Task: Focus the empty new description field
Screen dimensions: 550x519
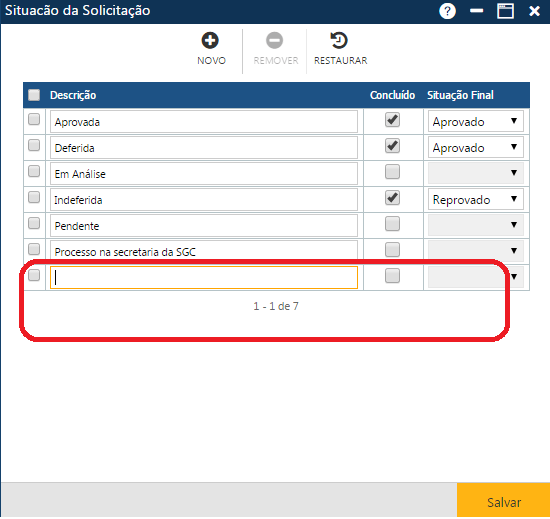Action: point(204,277)
